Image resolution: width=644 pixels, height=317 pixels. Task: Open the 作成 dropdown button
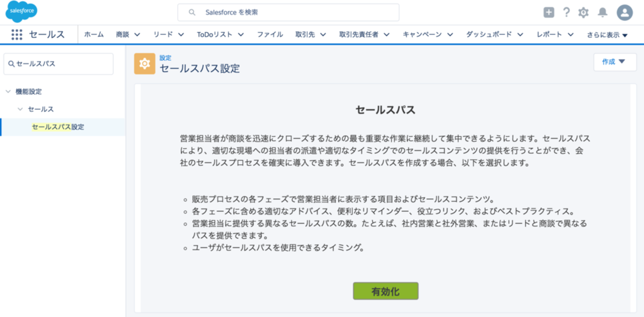[x=615, y=62]
